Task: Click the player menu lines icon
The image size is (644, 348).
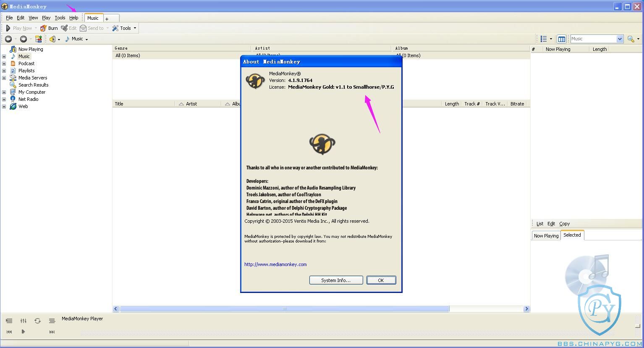Action: point(52,321)
